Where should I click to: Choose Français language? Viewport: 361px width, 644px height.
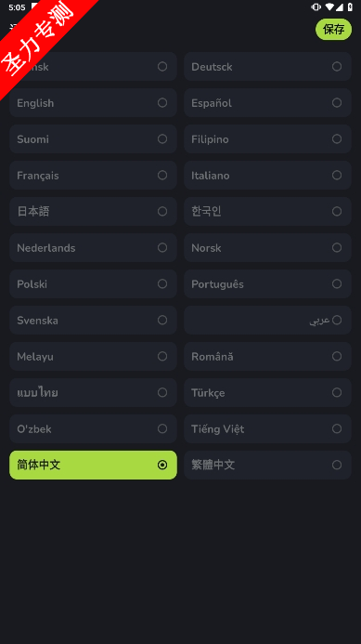(x=93, y=176)
